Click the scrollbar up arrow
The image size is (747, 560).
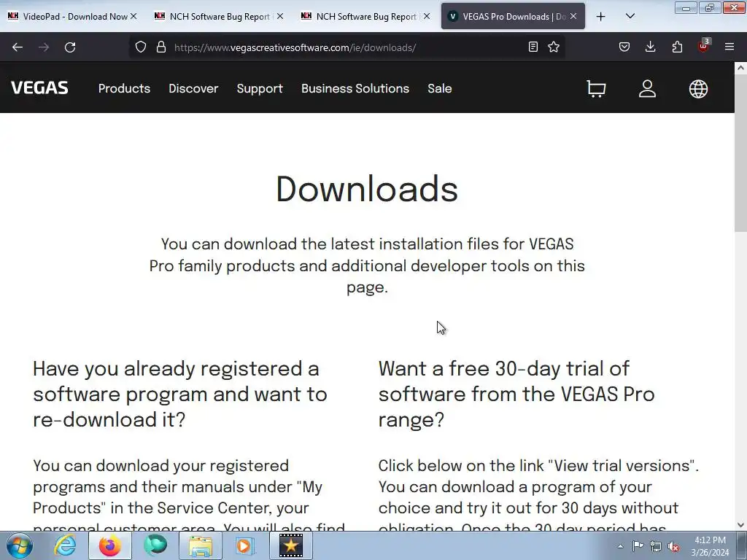(x=741, y=68)
